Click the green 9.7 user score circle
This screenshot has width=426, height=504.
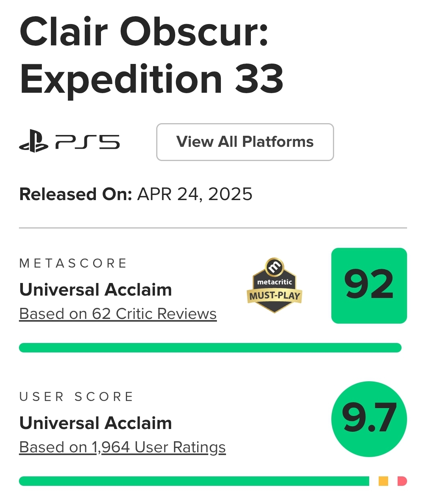tap(369, 419)
